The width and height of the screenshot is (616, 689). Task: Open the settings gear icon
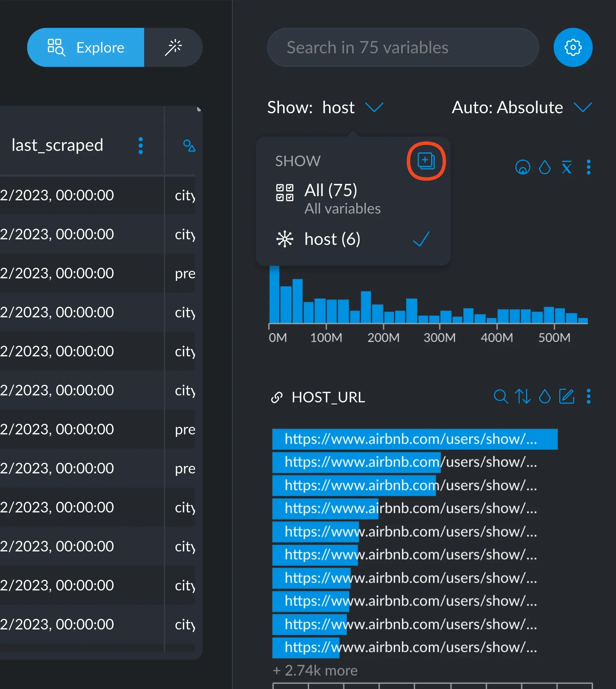[x=573, y=47]
